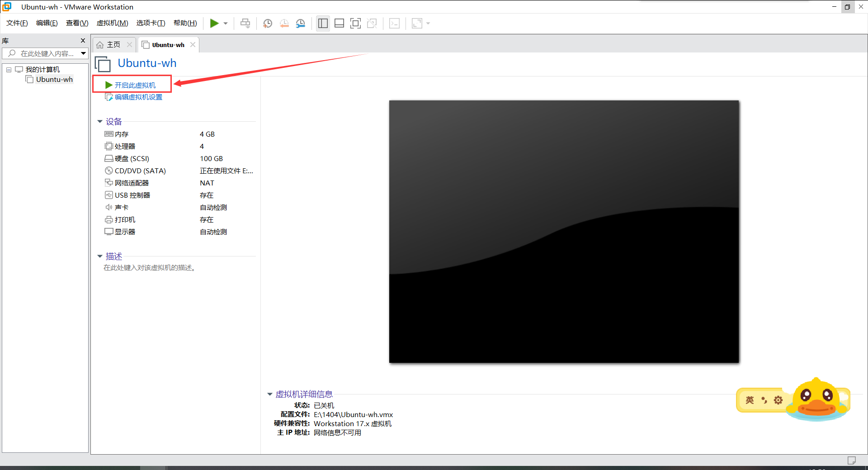
Task: Enter full screen mode icon
Action: pos(356,23)
